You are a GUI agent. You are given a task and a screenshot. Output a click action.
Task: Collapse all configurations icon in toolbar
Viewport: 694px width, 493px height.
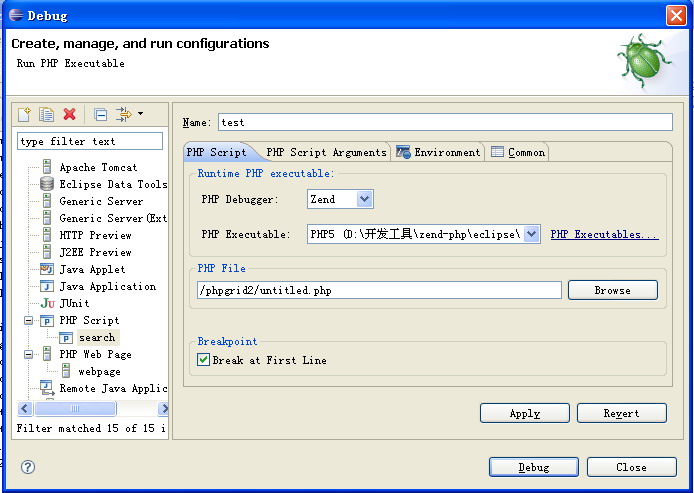pyautogui.click(x=100, y=115)
